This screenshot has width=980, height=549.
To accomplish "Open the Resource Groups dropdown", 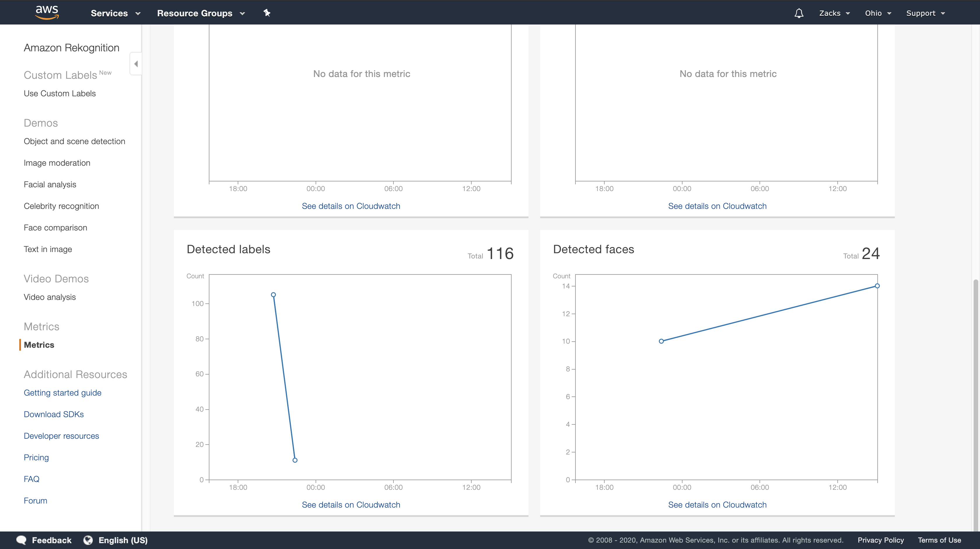I will click(x=200, y=13).
